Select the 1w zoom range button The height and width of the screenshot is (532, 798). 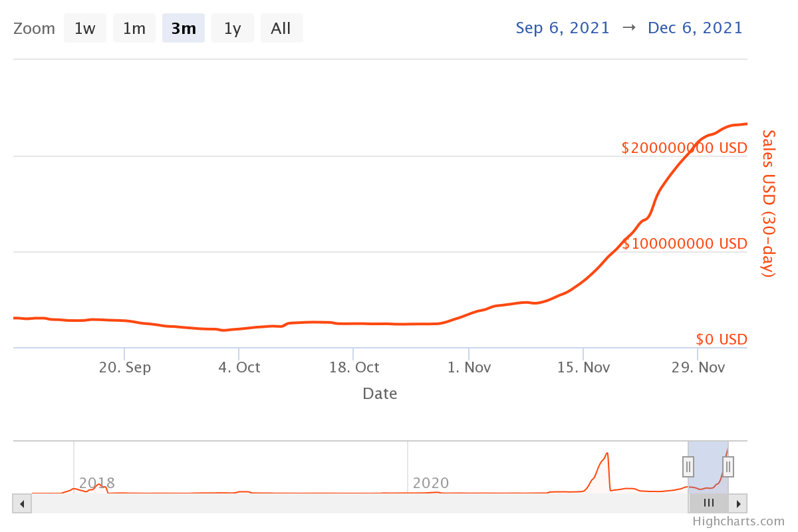pyautogui.click(x=84, y=29)
